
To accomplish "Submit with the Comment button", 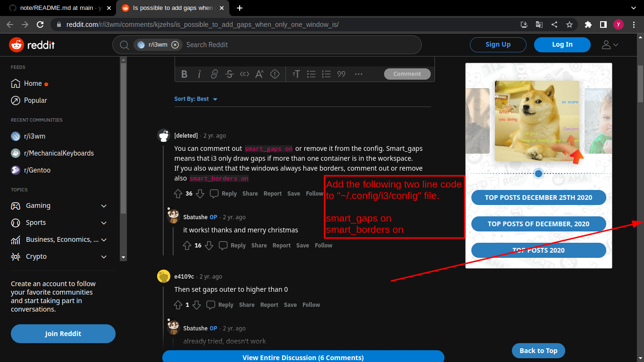I will [x=407, y=74].
